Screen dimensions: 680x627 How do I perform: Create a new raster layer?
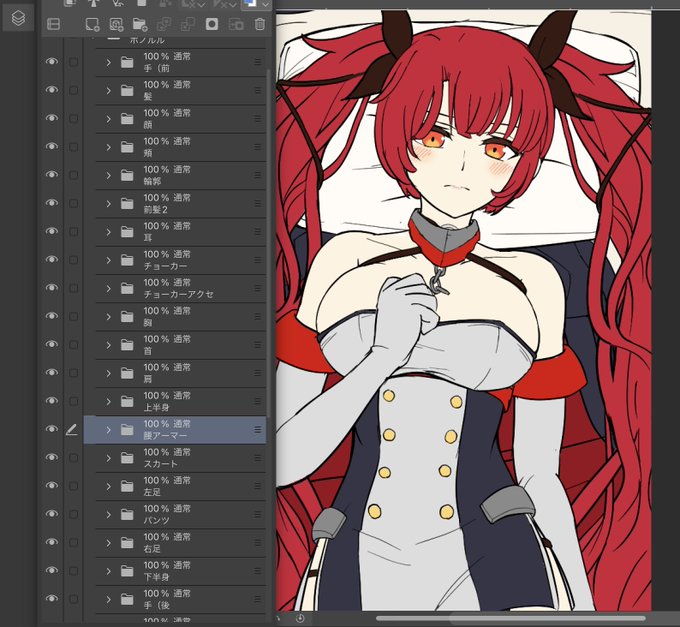point(92,24)
